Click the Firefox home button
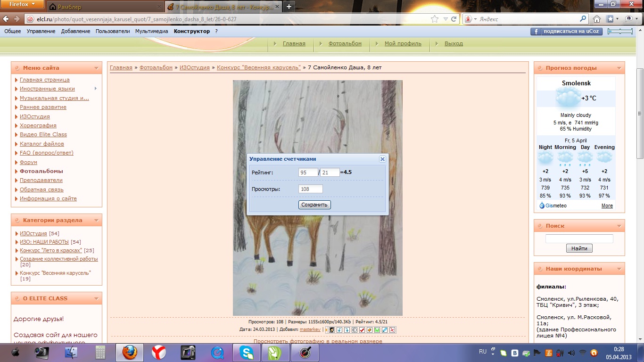644x362 pixels. click(x=597, y=19)
